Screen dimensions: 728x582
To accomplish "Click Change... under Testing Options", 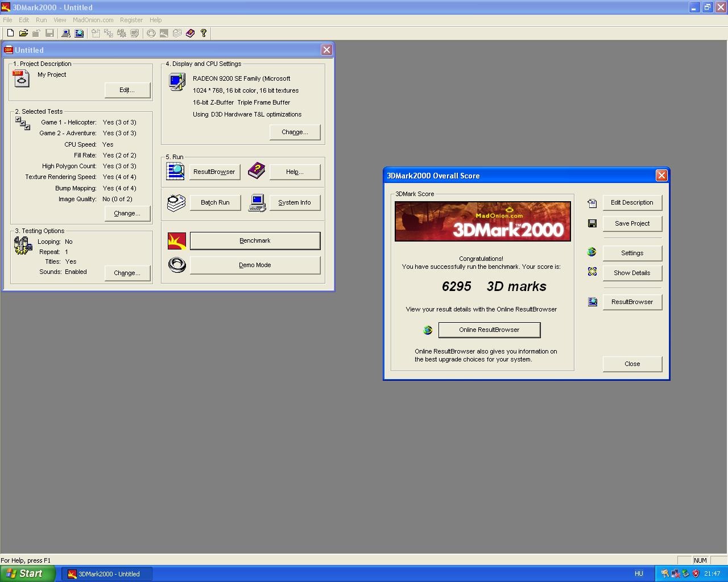I will point(127,273).
